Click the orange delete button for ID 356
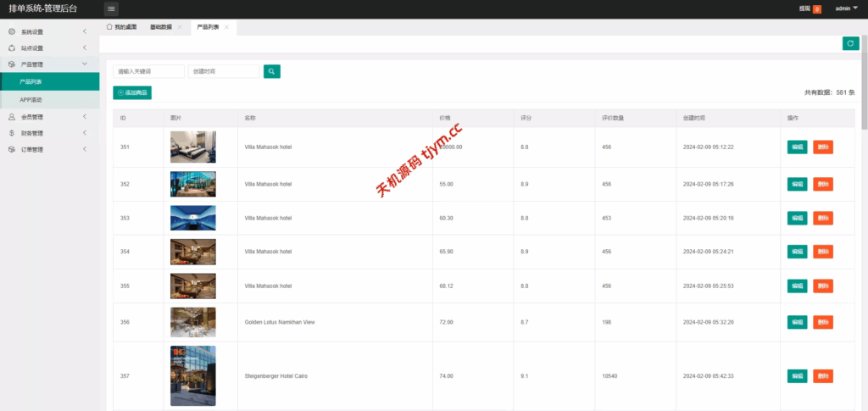Image resolution: width=868 pixels, height=411 pixels. (822, 322)
